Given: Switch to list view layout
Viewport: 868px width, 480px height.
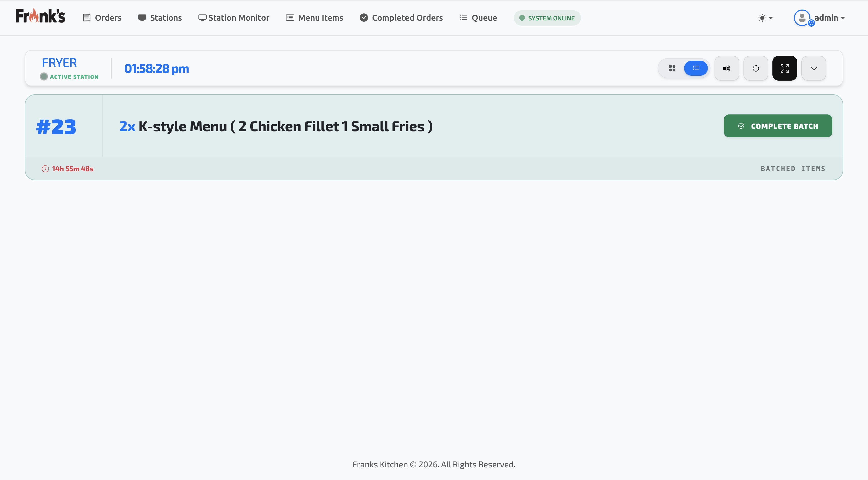Looking at the screenshot, I should [x=695, y=68].
